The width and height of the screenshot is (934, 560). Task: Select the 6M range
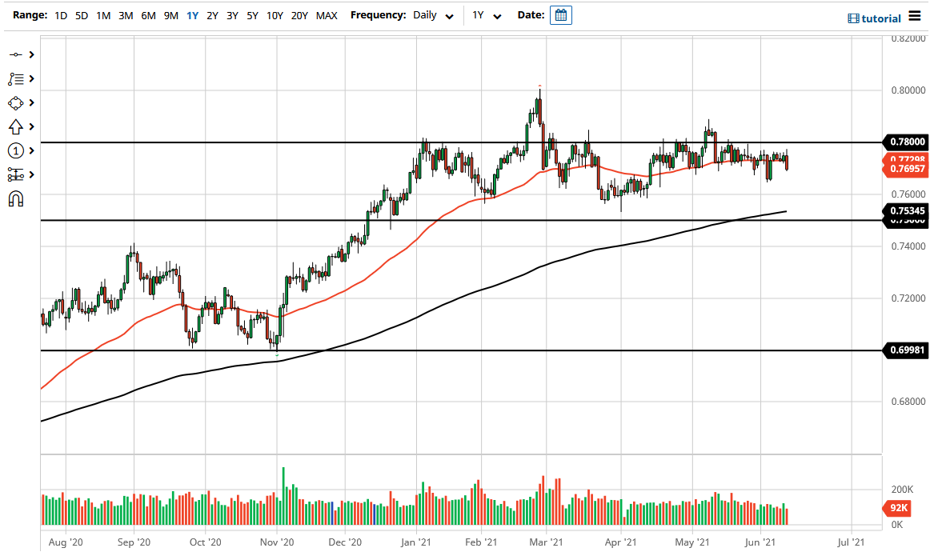click(x=148, y=15)
